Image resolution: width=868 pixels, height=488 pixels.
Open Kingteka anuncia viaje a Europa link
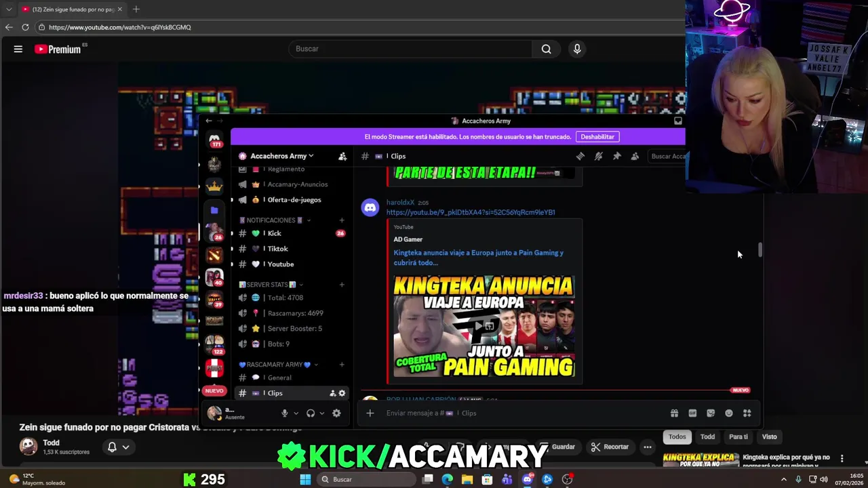pos(479,258)
